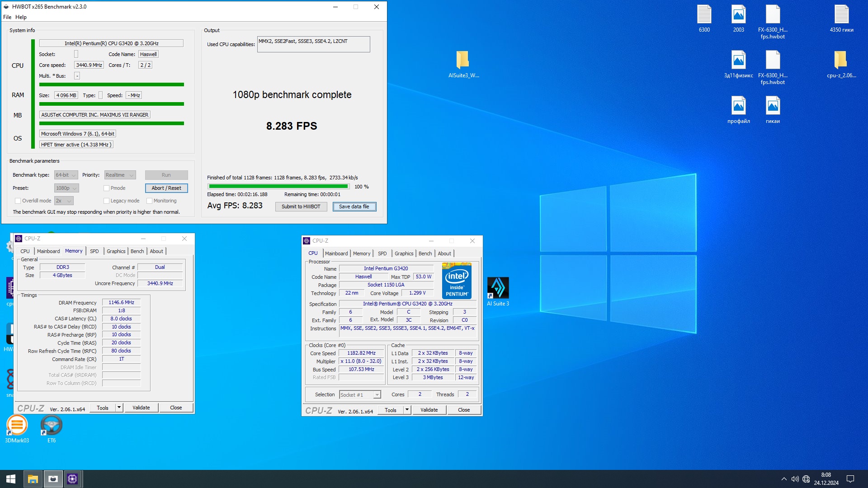868x488 pixels.
Task: Launch ET6 desktop shortcut
Action: coord(51,429)
